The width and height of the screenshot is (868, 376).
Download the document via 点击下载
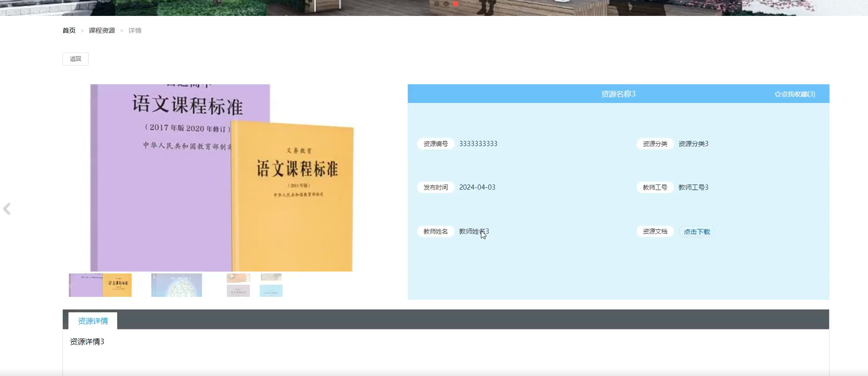click(x=696, y=232)
